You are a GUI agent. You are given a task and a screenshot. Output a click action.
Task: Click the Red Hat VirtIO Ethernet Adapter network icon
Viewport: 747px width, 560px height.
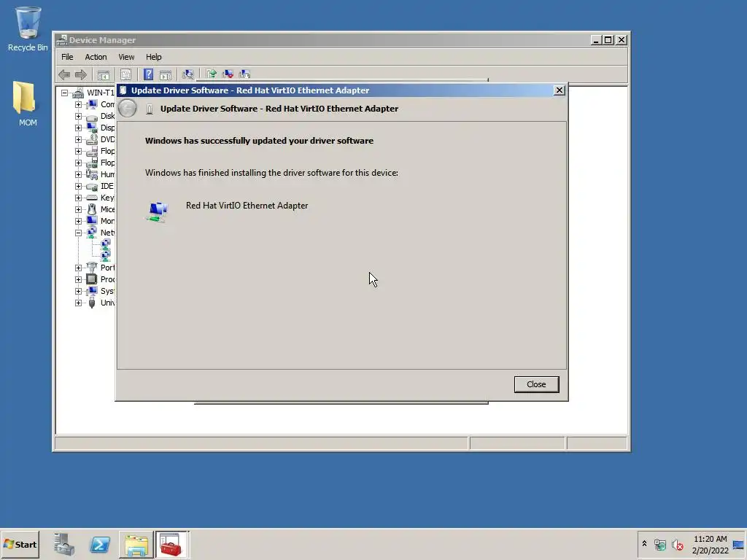(158, 212)
